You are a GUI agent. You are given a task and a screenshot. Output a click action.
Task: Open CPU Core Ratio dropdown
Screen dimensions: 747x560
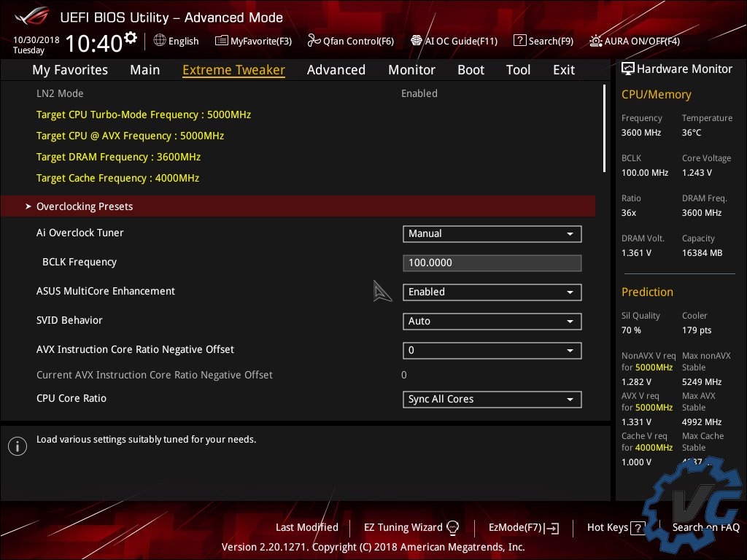[492, 400]
